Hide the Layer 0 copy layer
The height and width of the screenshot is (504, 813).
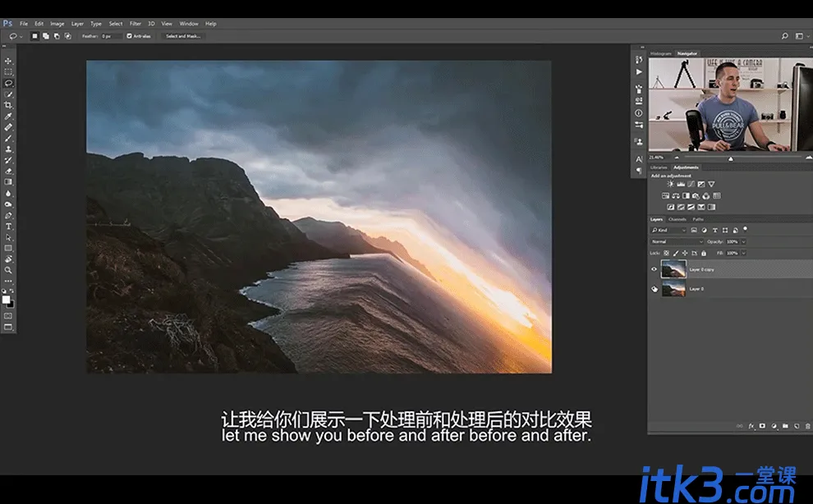click(655, 269)
